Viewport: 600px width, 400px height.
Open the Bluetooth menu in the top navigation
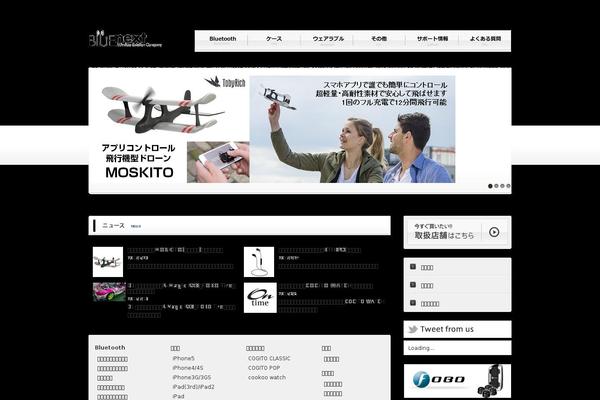point(223,39)
